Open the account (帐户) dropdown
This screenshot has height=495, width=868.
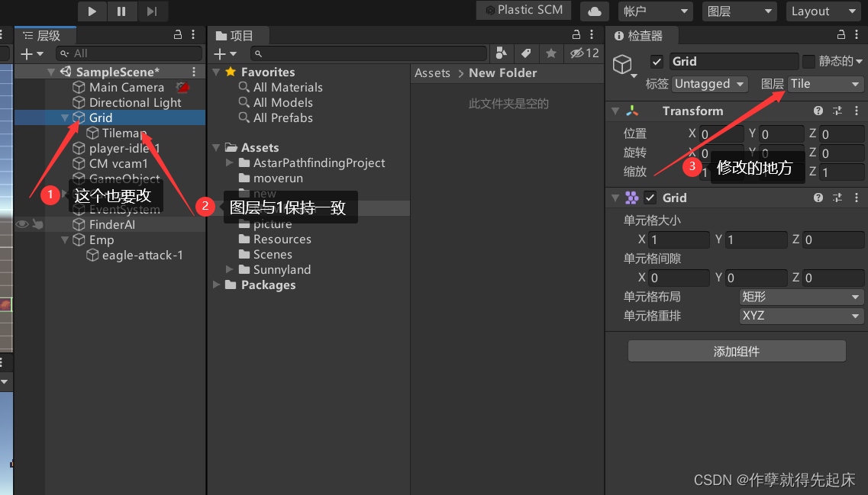click(655, 11)
